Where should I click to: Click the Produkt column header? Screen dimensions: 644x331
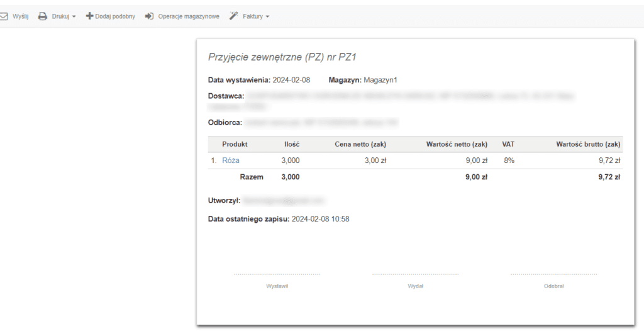point(235,144)
